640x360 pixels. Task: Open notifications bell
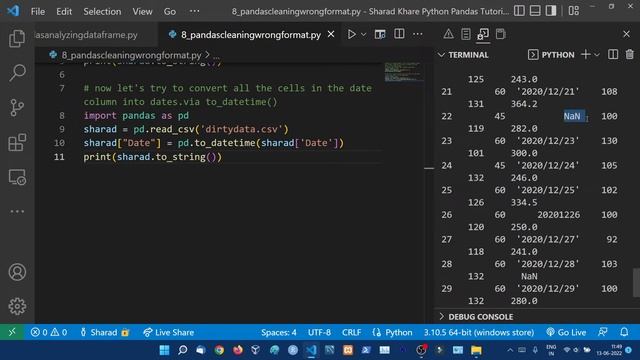pos(624,332)
